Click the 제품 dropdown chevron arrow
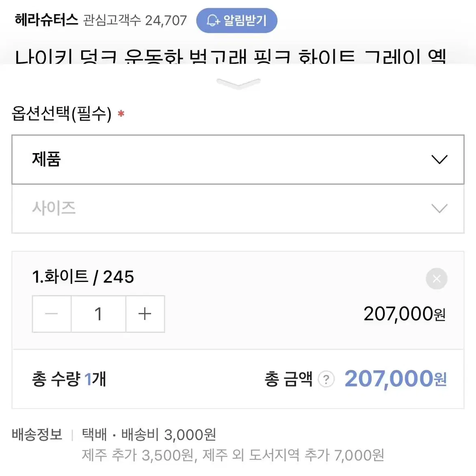The height and width of the screenshot is (476, 476). tap(439, 159)
